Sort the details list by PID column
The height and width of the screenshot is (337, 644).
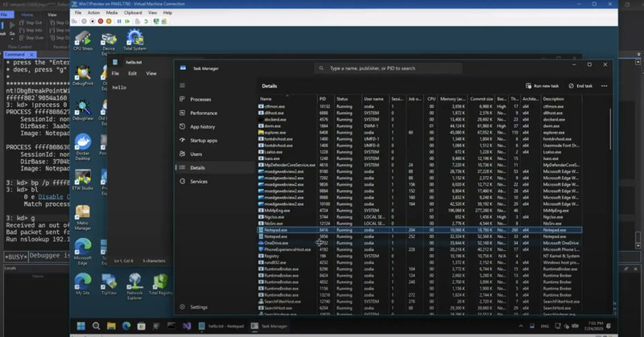325,99
